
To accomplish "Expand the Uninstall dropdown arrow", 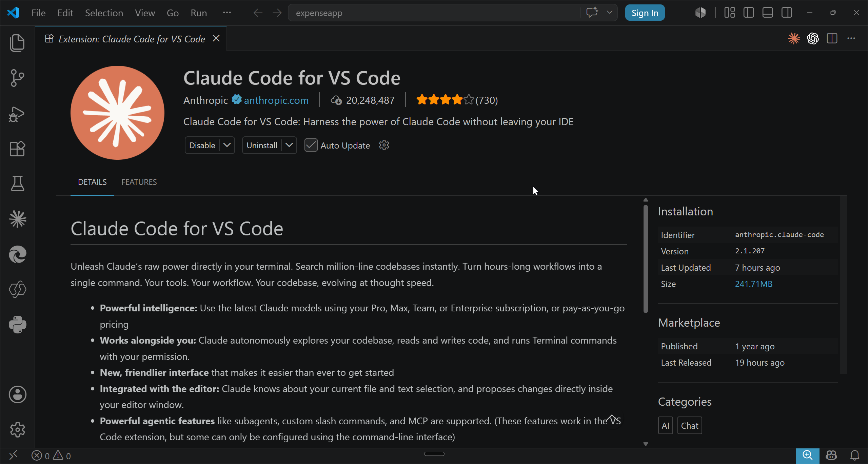I will [x=289, y=145].
